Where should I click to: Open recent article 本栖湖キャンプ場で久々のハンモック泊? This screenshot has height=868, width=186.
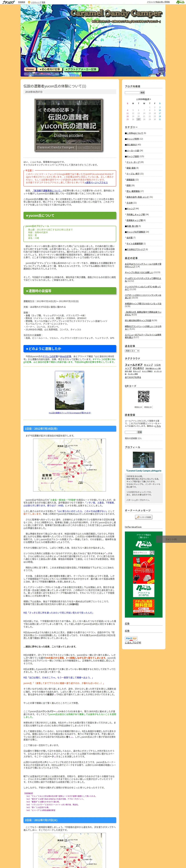tap(143, 304)
